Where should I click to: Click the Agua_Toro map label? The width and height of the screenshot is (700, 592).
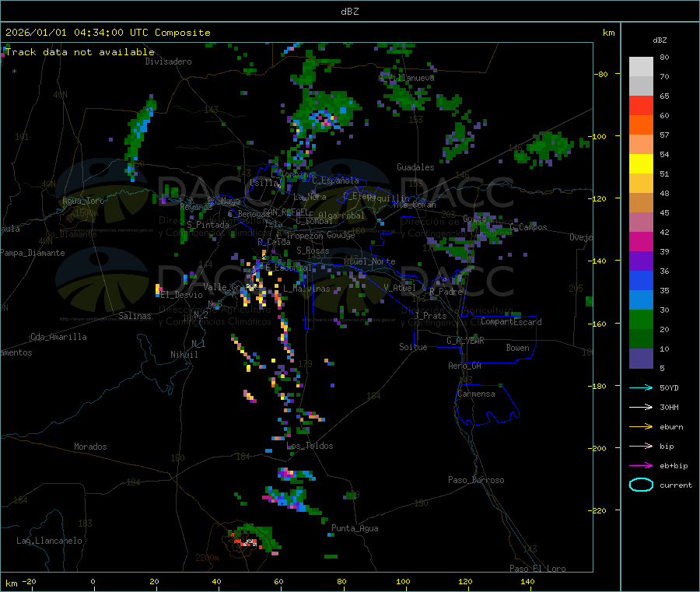[83, 201]
